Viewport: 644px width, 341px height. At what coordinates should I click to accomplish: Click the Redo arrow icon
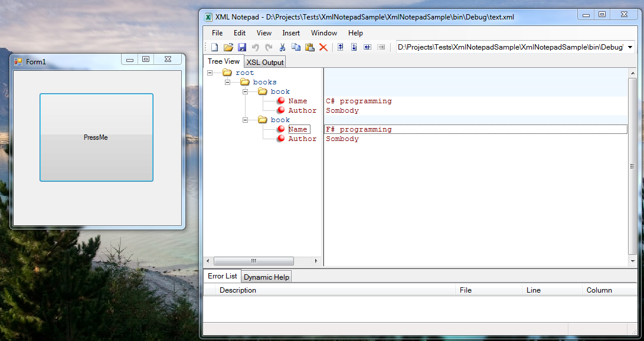point(269,47)
